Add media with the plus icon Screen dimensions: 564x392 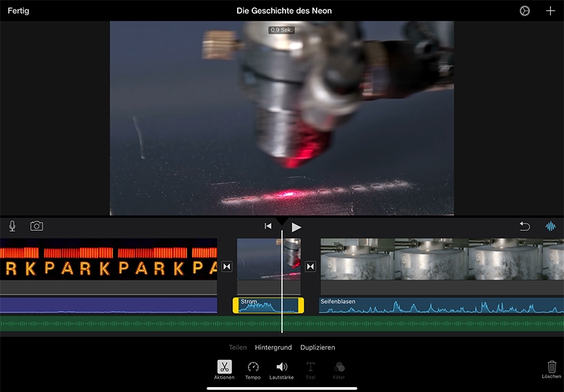tap(550, 11)
